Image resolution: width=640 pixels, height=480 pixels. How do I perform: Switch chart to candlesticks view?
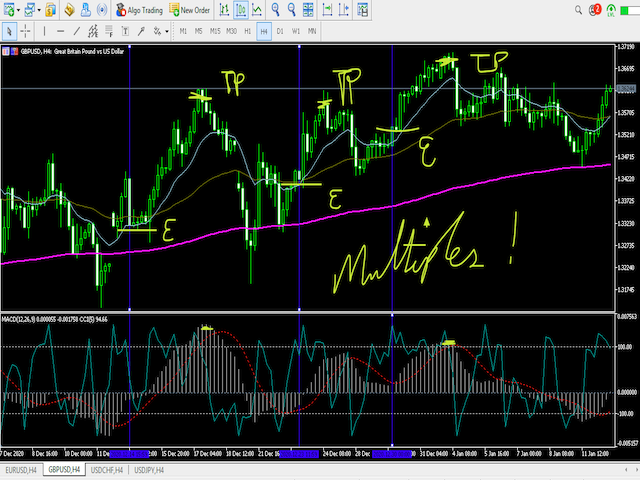242,11
